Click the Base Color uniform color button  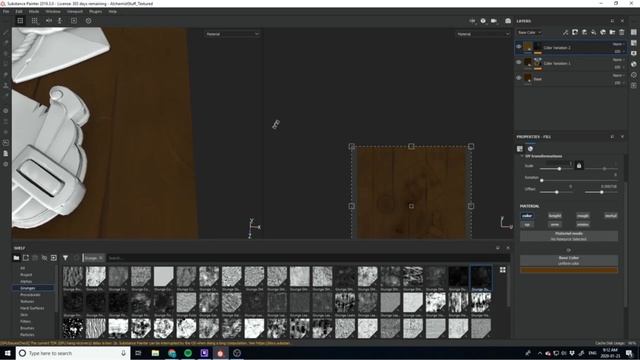[569, 260]
